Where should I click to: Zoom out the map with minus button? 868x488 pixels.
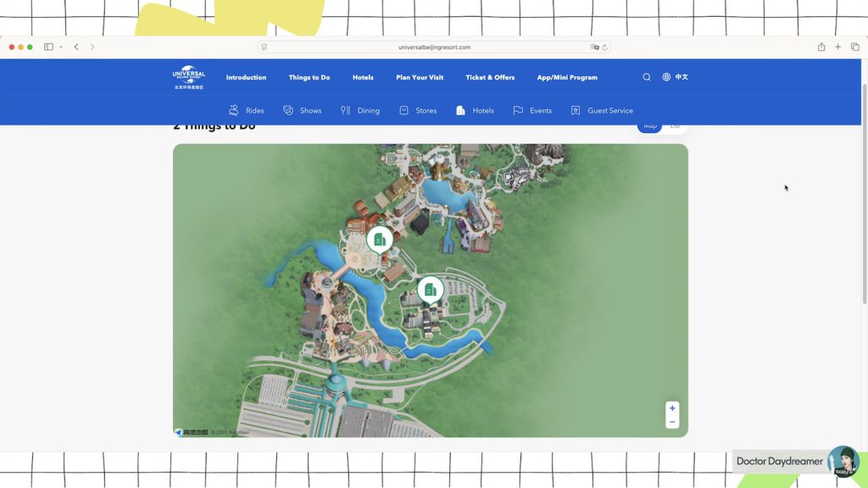pos(672,422)
